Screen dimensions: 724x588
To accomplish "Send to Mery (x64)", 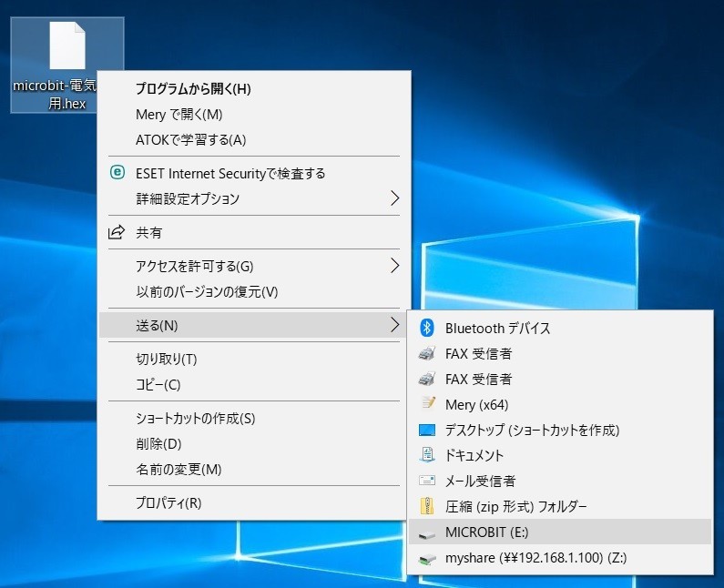I will [560, 404].
